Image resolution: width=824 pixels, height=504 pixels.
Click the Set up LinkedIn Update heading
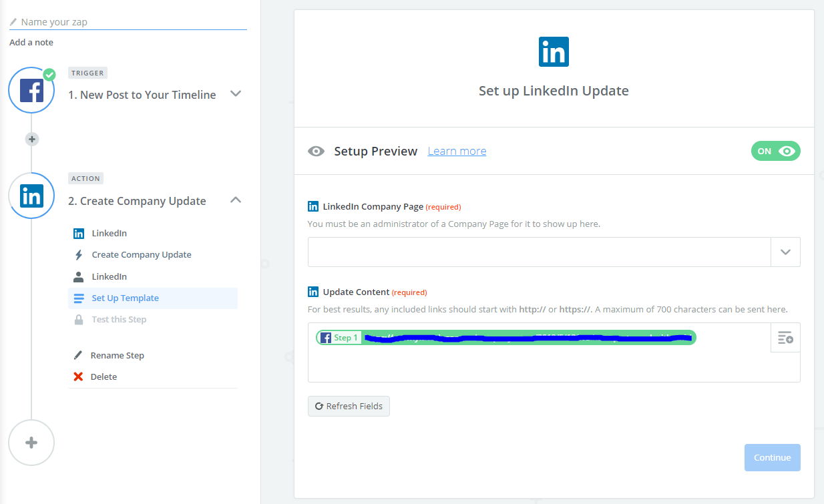[554, 91]
